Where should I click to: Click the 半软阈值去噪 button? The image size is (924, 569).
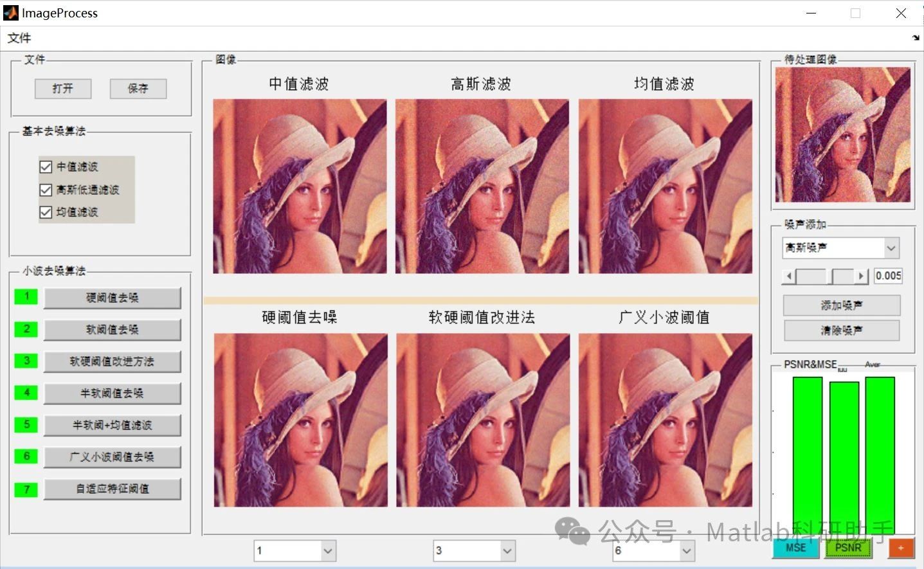pos(113,393)
